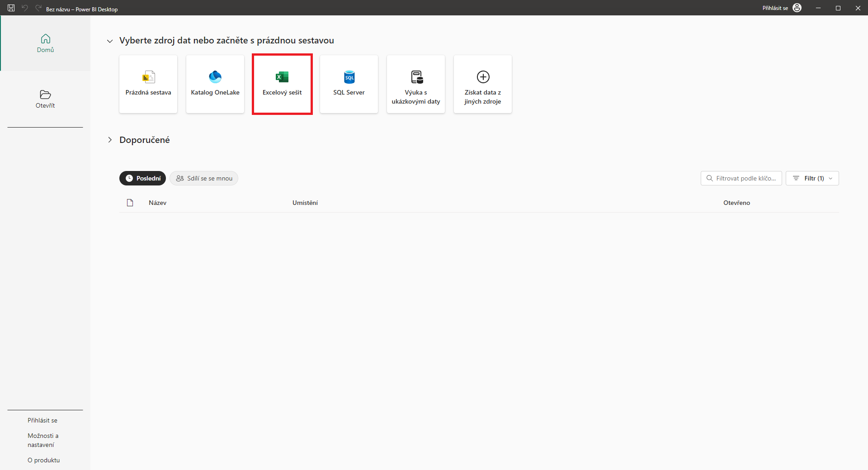
Task: Expand the Doporučené section
Action: 110,140
